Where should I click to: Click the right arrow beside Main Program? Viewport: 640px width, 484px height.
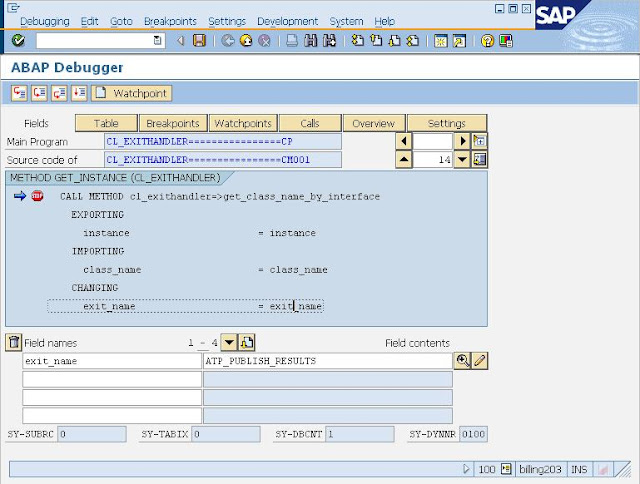462,141
